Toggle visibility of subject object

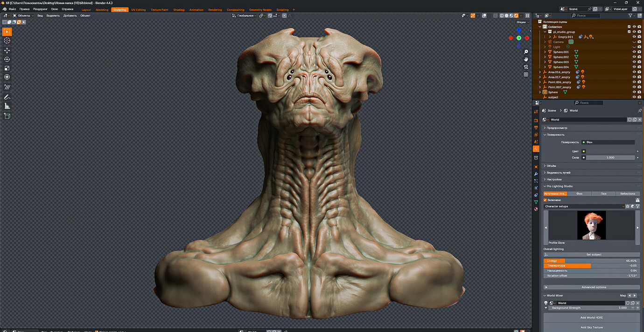pos(634,97)
